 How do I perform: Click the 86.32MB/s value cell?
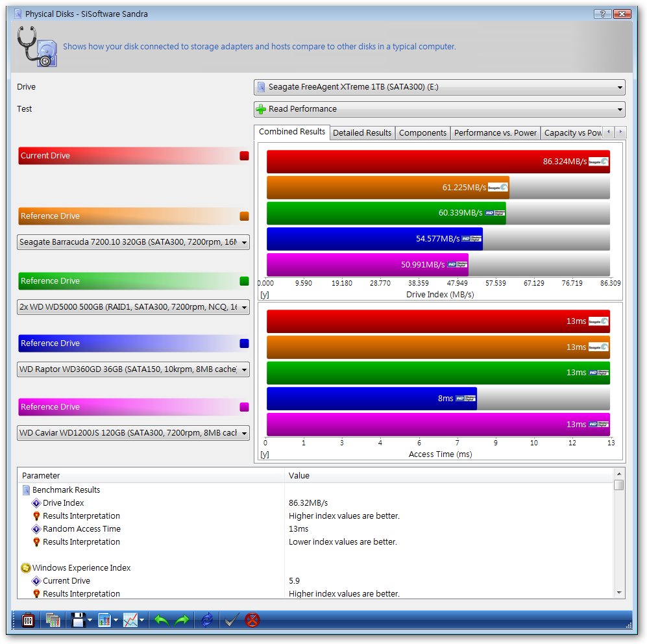coord(308,503)
